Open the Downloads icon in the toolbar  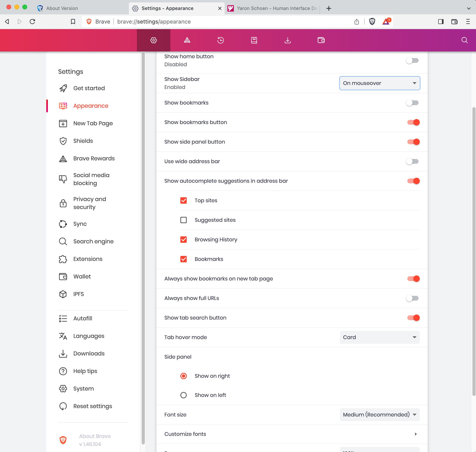(x=287, y=40)
